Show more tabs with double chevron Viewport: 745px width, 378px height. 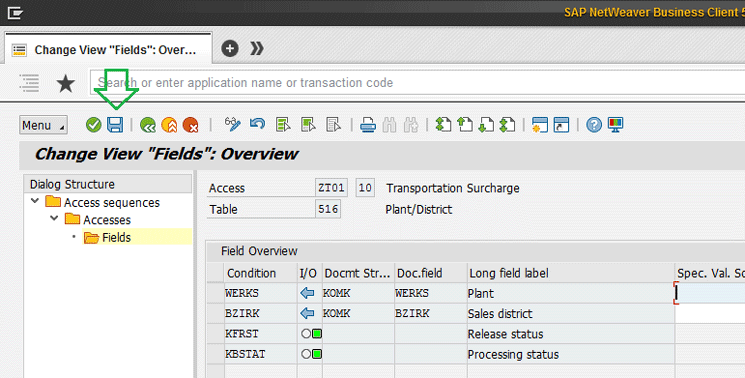(257, 48)
